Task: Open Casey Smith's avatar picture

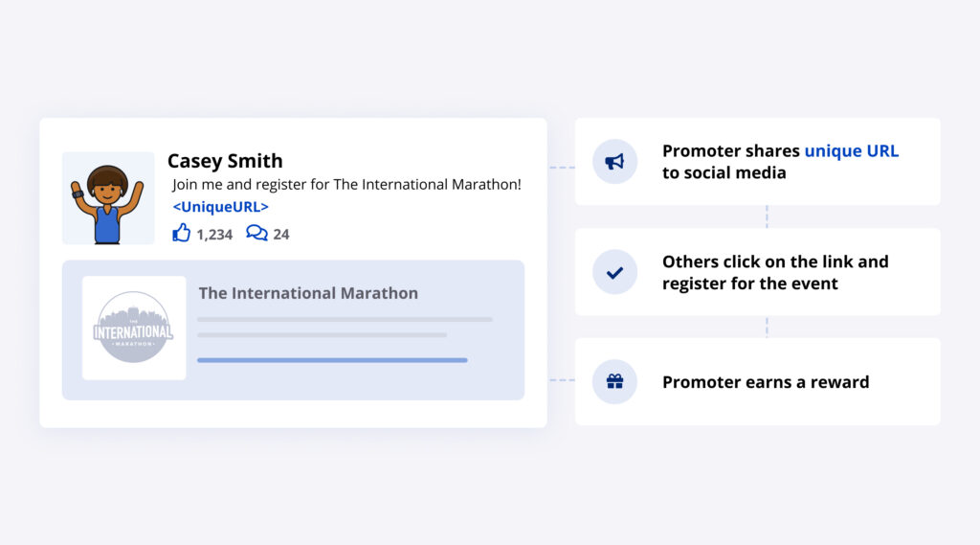Action: (x=108, y=198)
